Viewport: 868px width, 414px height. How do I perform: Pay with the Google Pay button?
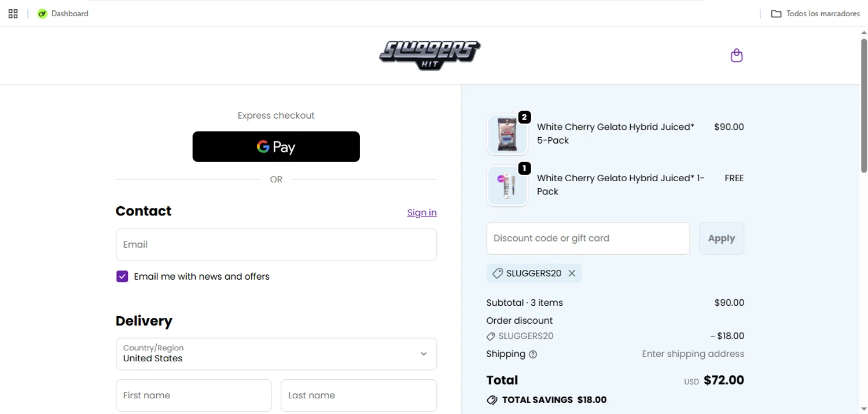pos(276,146)
